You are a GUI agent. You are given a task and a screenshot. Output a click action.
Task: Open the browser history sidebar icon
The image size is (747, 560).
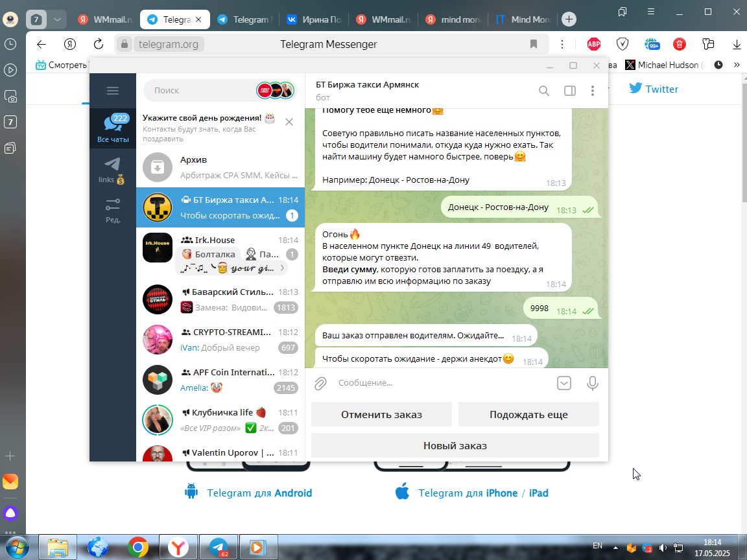[x=10, y=44]
